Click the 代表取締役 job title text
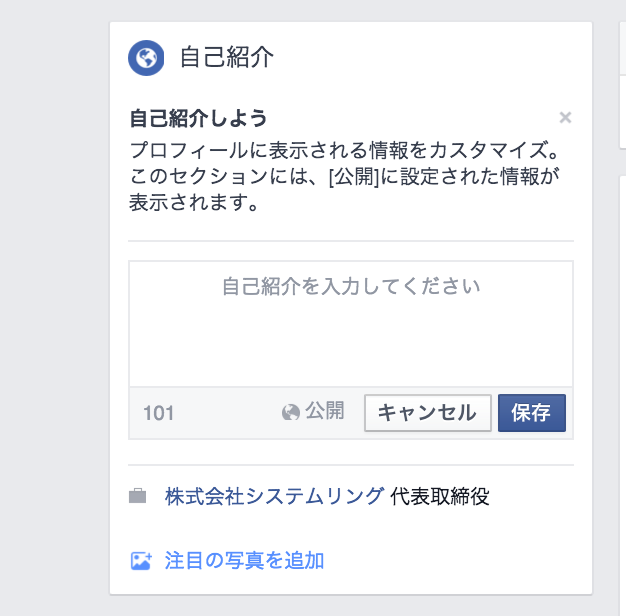Image resolution: width=626 pixels, height=616 pixels. [x=440, y=496]
